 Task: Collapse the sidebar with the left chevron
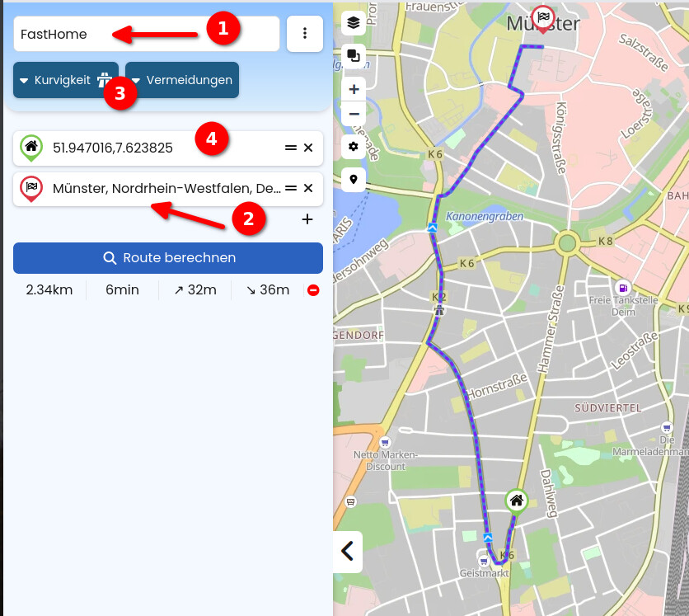(x=348, y=550)
